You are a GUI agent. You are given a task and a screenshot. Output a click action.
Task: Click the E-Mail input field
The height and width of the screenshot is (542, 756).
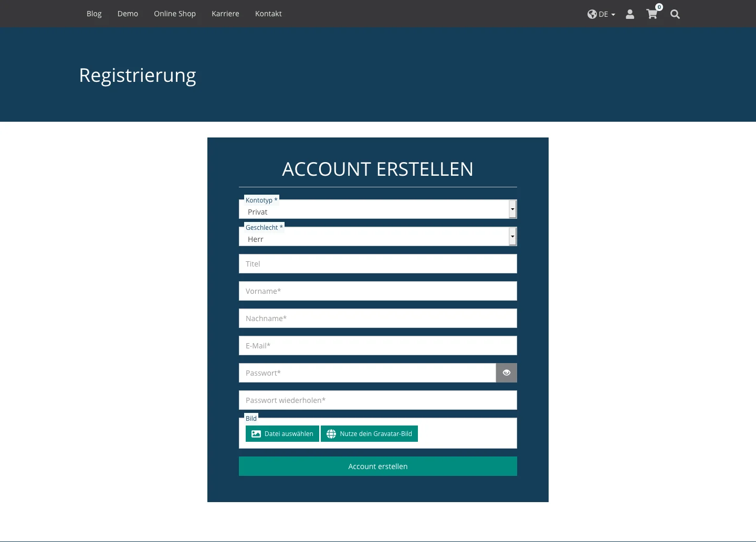377,345
